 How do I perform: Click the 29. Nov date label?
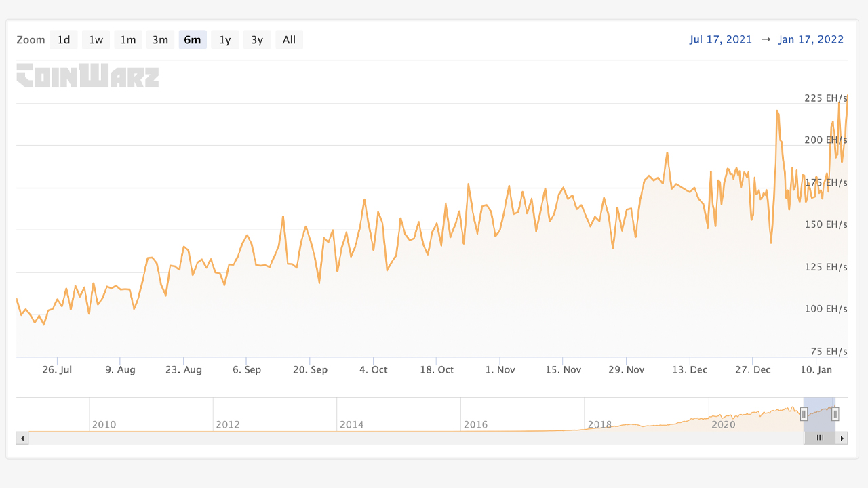point(627,370)
